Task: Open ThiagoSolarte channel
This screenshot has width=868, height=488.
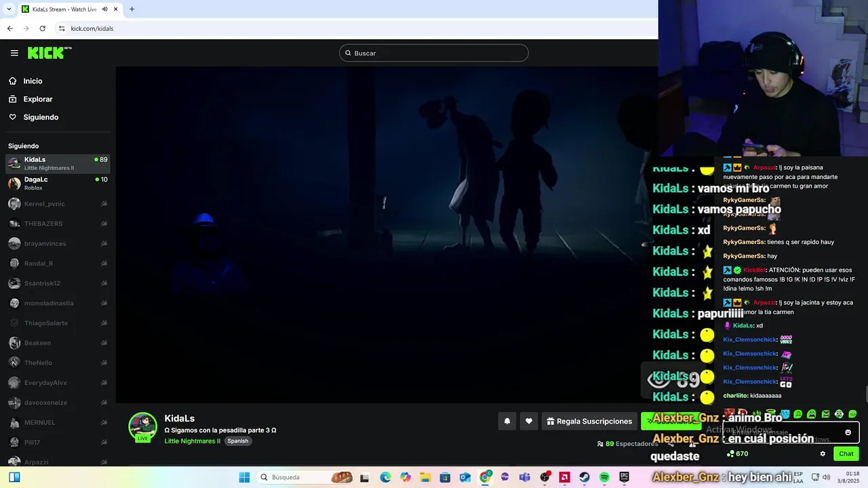Action: [58, 323]
